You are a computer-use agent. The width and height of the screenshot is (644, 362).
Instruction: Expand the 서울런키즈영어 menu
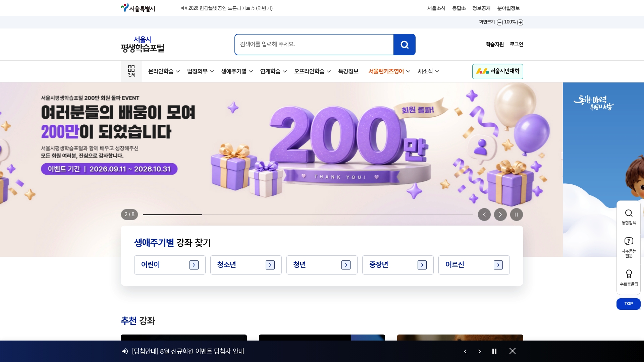[389, 71]
